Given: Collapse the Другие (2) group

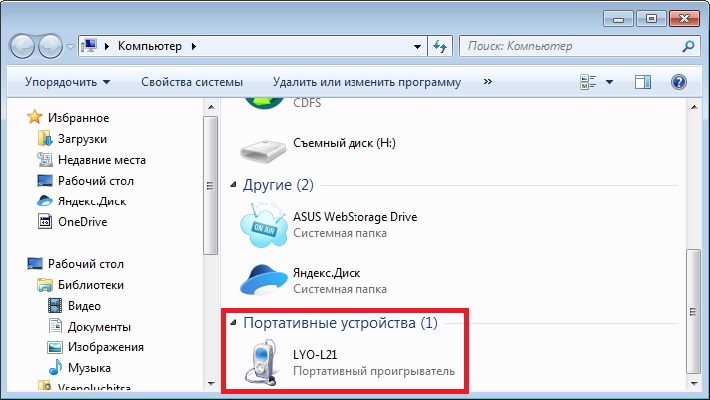Looking at the screenshot, I should point(234,186).
